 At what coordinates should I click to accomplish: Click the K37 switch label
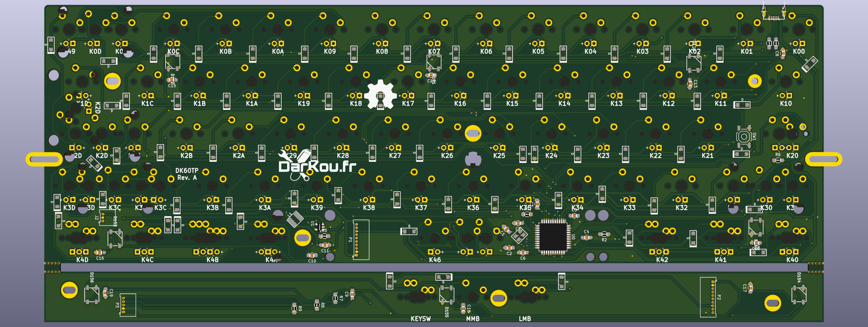coord(421,208)
